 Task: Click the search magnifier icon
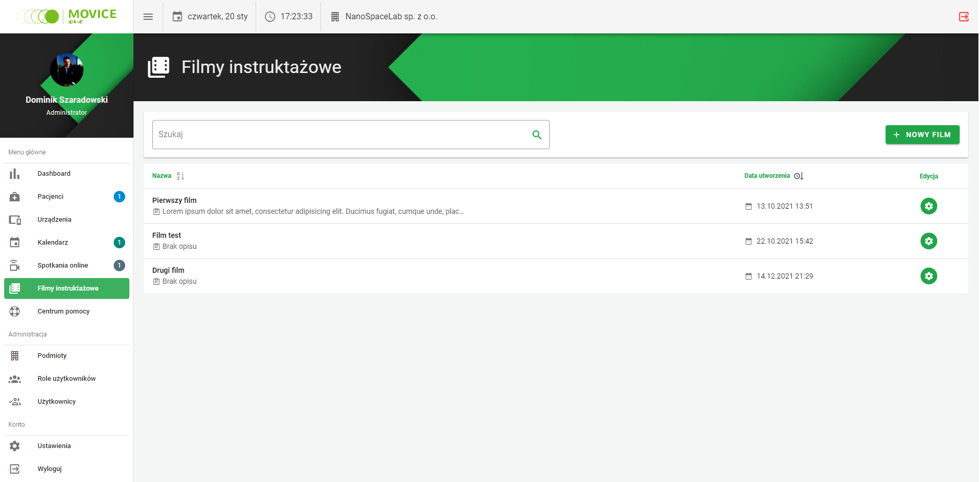pyautogui.click(x=537, y=135)
